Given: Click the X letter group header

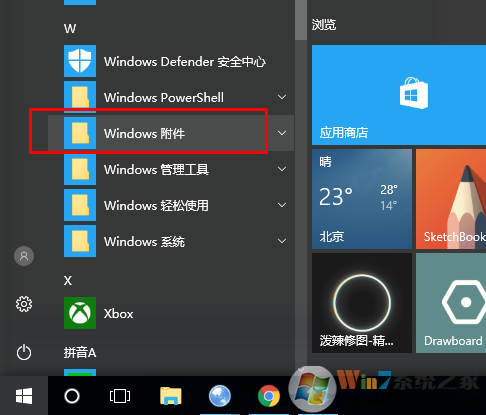Looking at the screenshot, I should (x=68, y=280).
